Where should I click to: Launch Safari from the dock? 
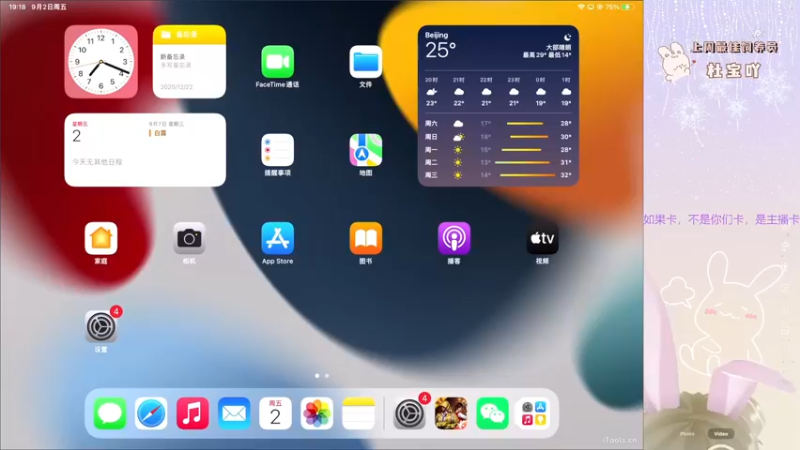pyautogui.click(x=151, y=413)
